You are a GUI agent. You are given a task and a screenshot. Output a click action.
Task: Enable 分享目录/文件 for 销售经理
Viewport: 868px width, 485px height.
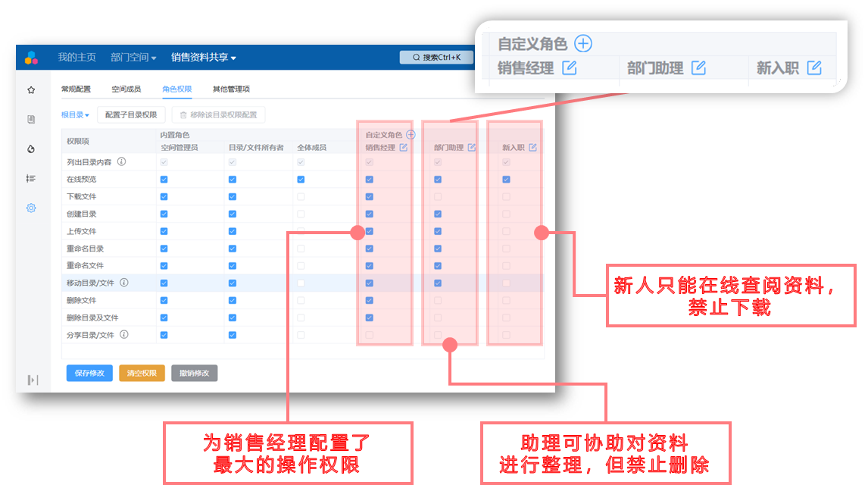click(x=369, y=335)
